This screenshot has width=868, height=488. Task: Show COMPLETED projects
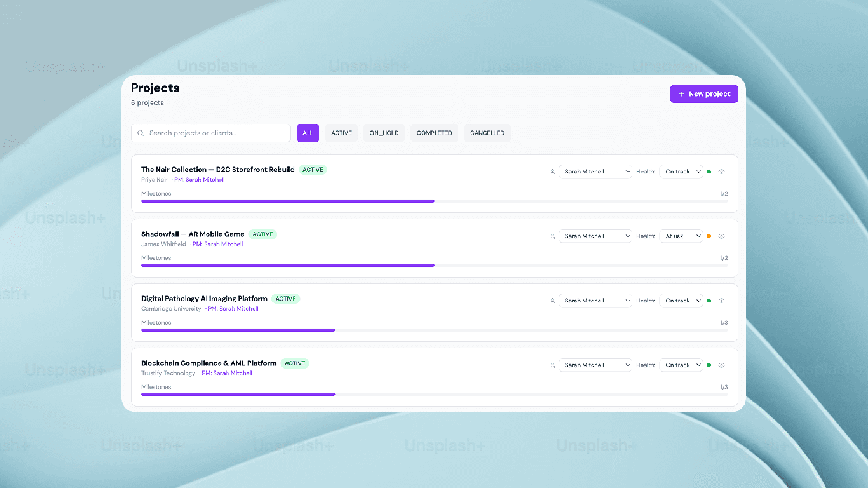click(x=435, y=133)
